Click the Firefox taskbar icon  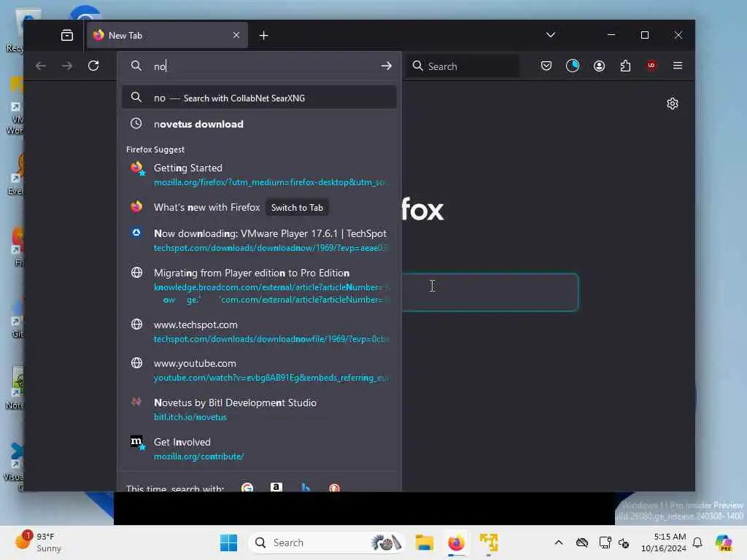click(457, 542)
